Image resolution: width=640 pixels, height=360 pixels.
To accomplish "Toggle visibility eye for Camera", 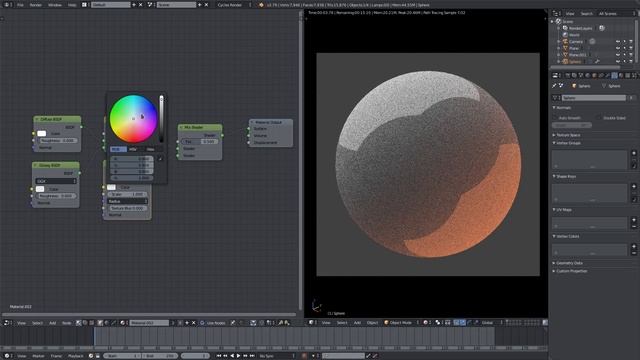I will (618, 42).
